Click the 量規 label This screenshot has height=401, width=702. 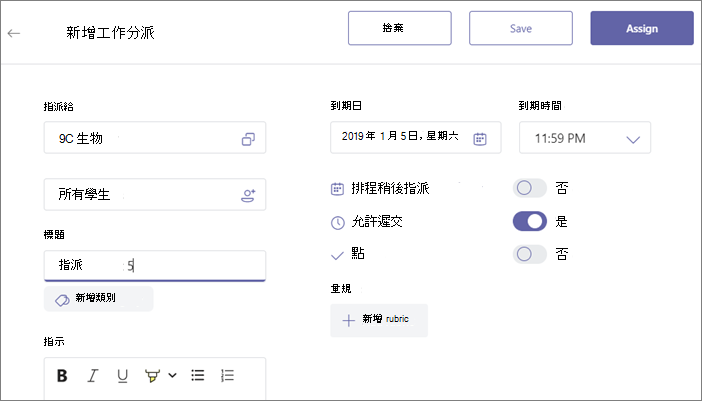click(341, 289)
